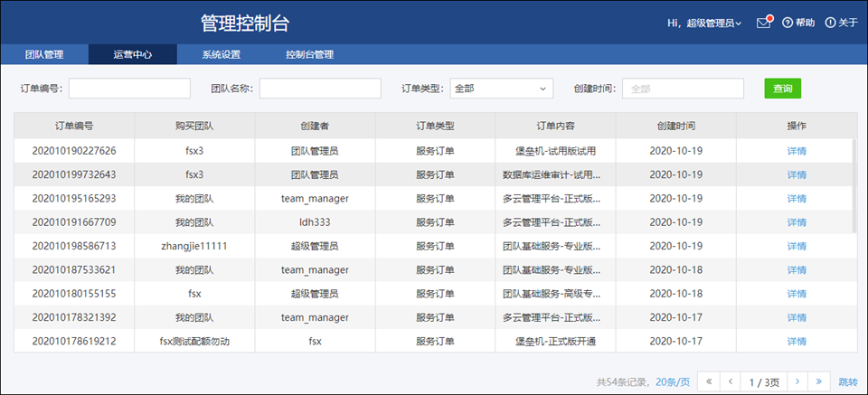
Task: Click the 帮助 help icon
Action: (x=788, y=23)
